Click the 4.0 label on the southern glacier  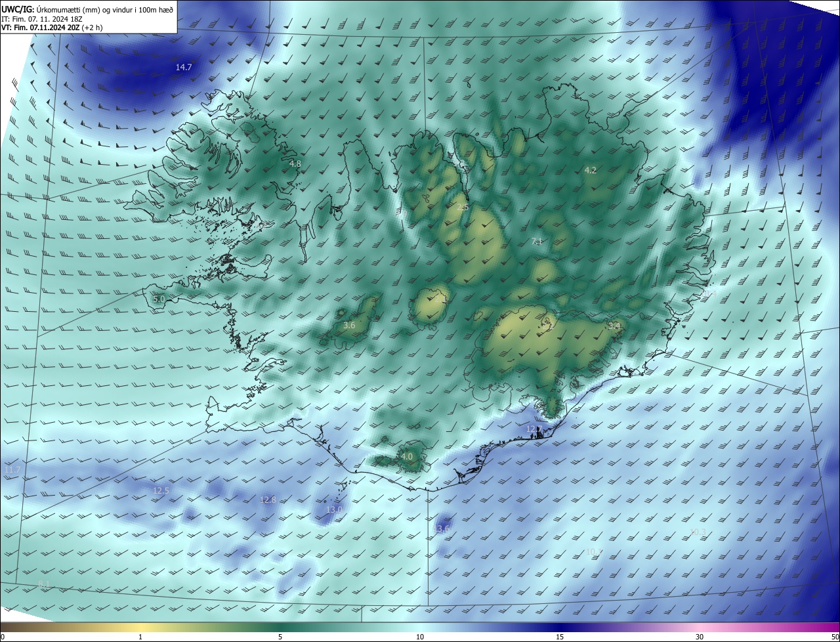(407, 456)
